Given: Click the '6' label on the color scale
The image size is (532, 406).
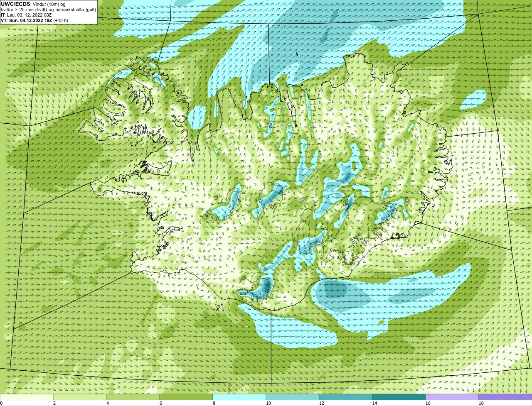Looking at the screenshot, I should (161, 403).
